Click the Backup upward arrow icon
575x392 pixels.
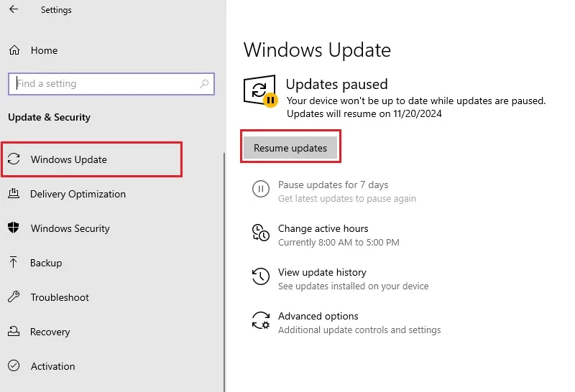coord(13,262)
